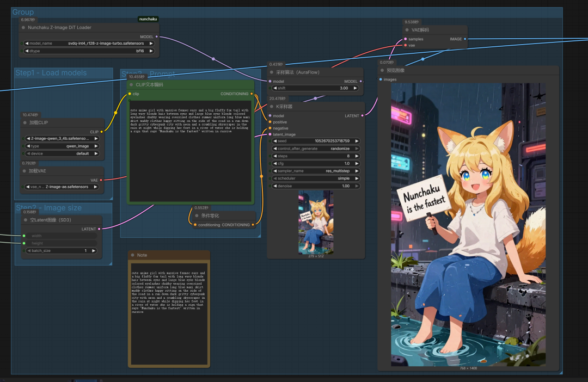
Task: Click the cfg 1.0 value field
Action: pyautogui.click(x=316, y=163)
